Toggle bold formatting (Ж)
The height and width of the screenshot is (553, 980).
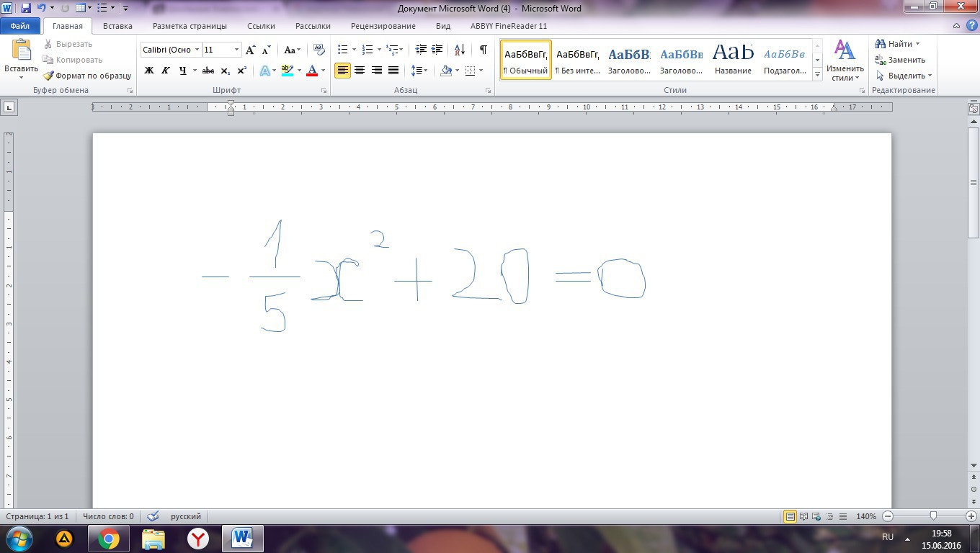point(149,71)
